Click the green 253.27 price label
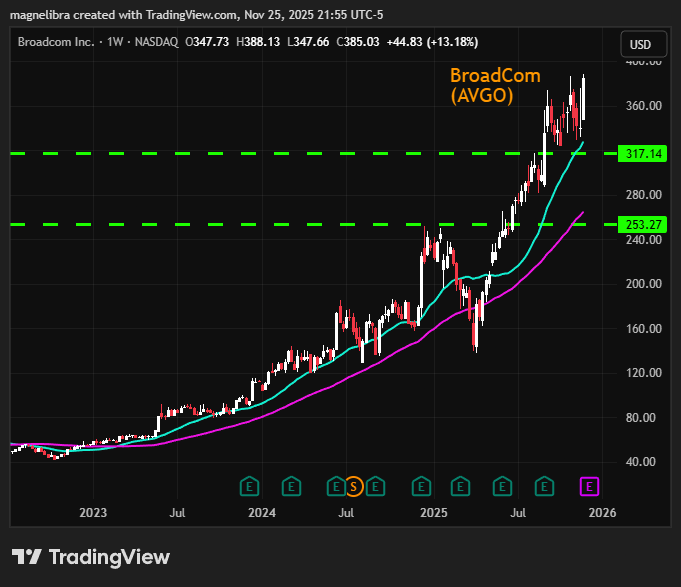This screenshot has width=681, height=587. [642, 224]
